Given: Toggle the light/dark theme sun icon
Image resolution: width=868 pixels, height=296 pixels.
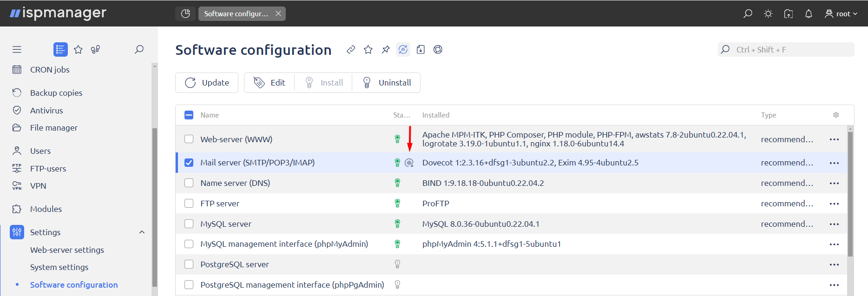Looking at the screenshot, I should [768, 13].
